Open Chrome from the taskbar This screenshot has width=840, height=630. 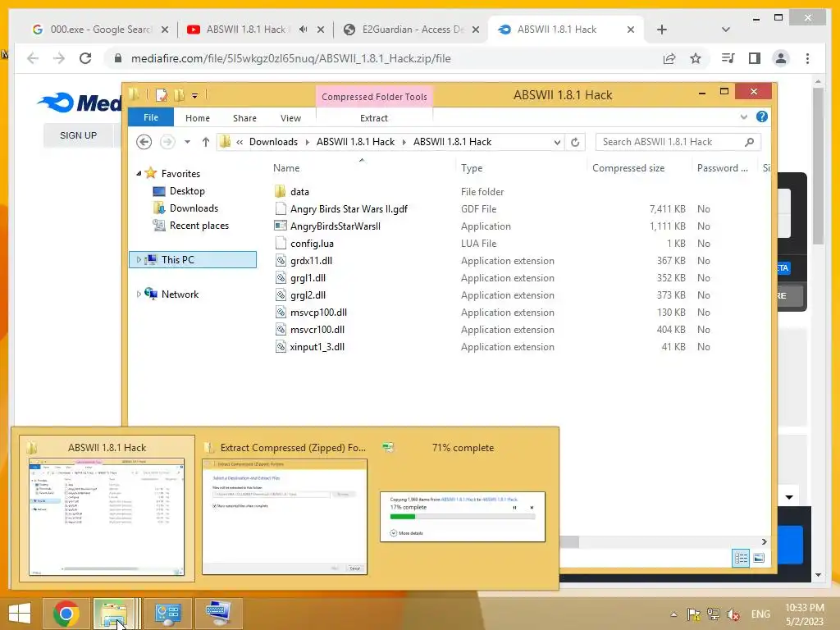point(66,614)
